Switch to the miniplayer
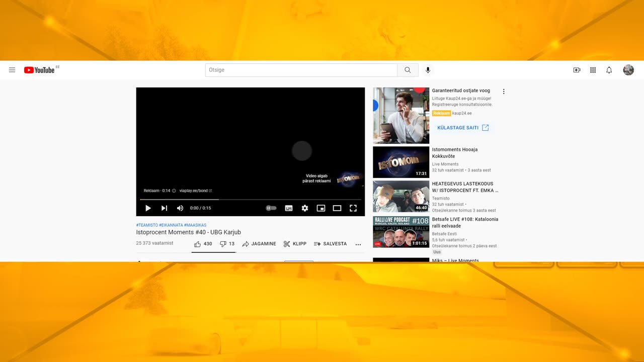 [x=321, y=208]
